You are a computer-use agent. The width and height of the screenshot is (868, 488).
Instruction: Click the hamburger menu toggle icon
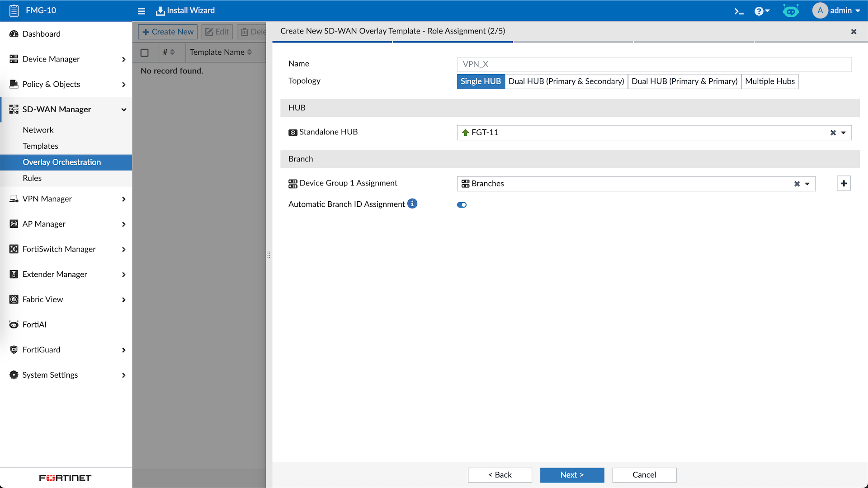[x=142, y=11]
